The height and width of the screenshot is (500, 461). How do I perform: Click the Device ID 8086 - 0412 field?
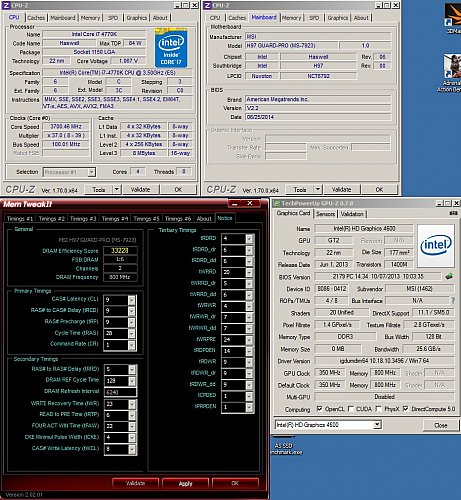pos(331,289)
